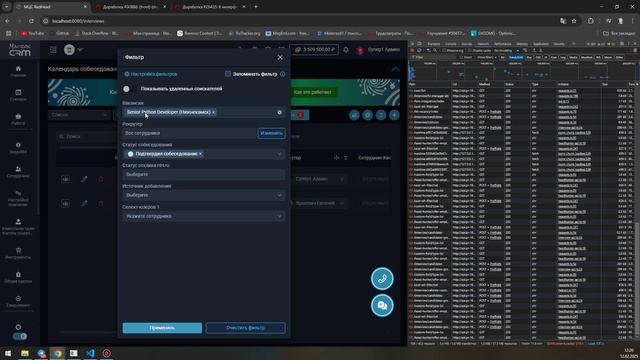This screenshot has width=640, height=360.
Task: Click the hamburger menu icon in CRM header
Action: [x=53, y=50]
